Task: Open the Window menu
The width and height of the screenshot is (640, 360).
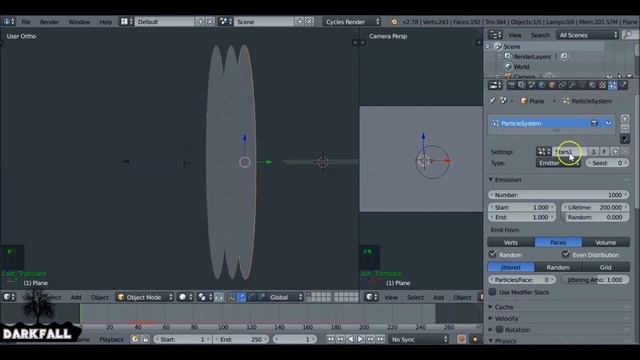Action: (x=79, y=22)
